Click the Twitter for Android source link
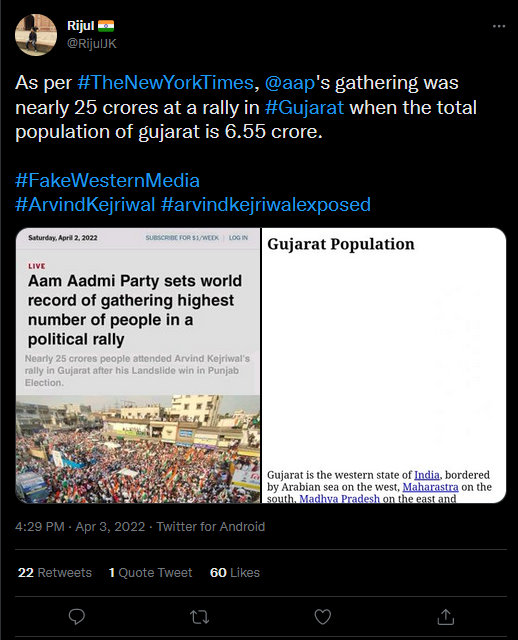This screenshot has width=518, height=640. click(211, 527)
